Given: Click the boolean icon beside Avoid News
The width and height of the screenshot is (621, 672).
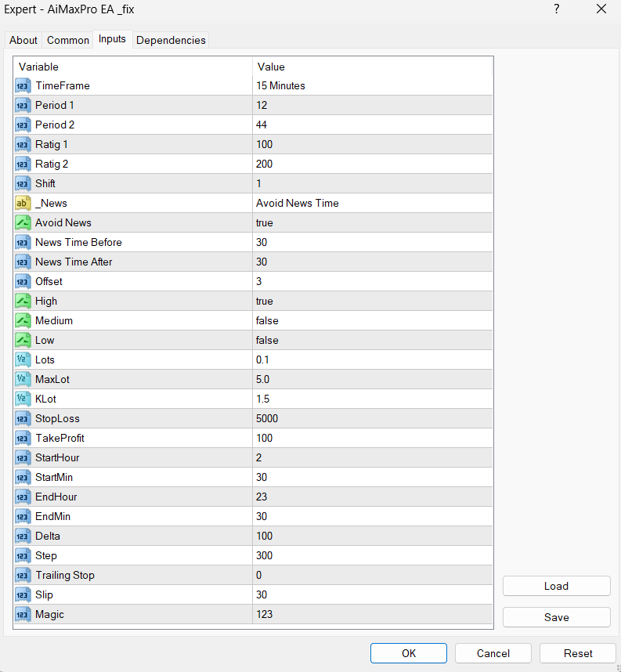Looking at the screenshot, I should click(23, 222).
